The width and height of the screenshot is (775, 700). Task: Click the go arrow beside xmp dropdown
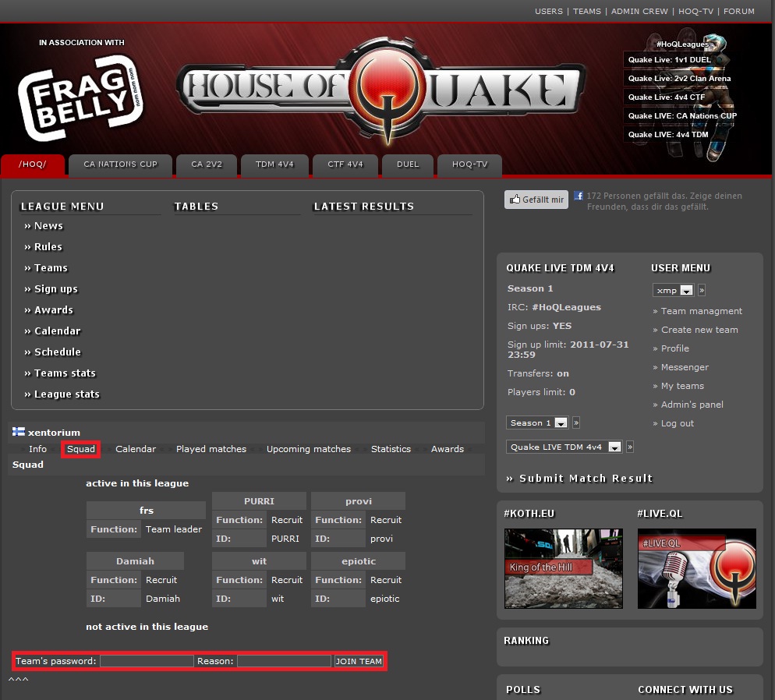pos(702,290)
